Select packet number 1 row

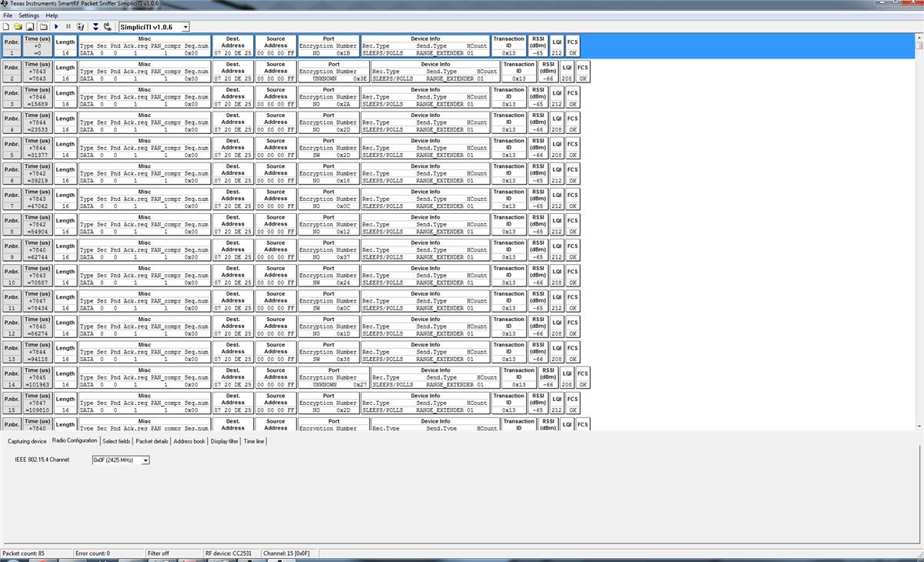[x=458, y=45]
